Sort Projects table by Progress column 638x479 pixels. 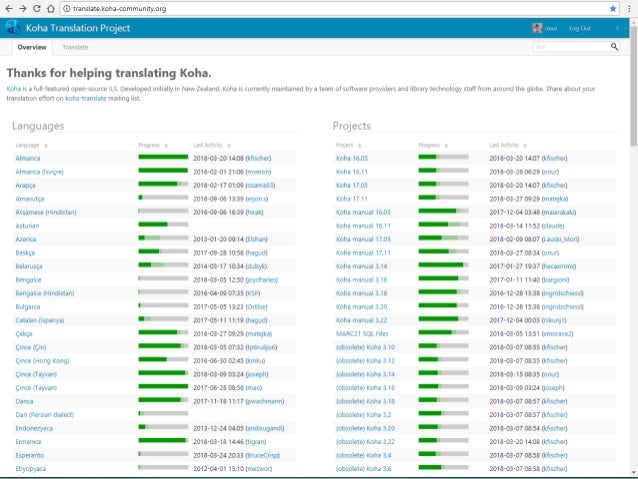point(433,145)
